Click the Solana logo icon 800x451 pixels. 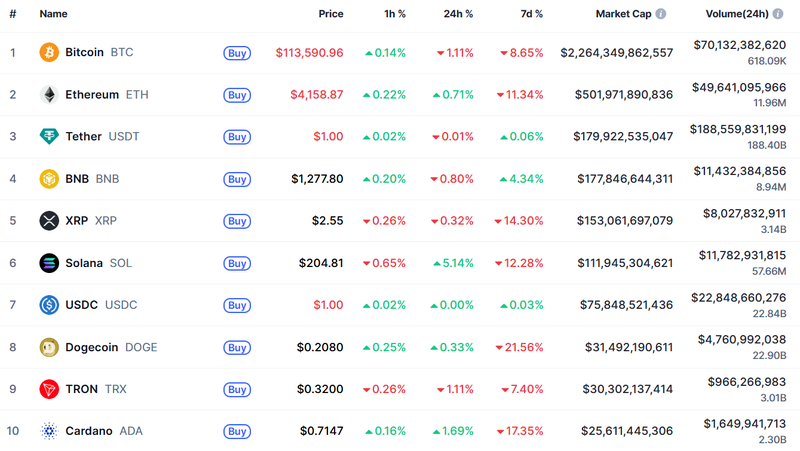(49, 263)
